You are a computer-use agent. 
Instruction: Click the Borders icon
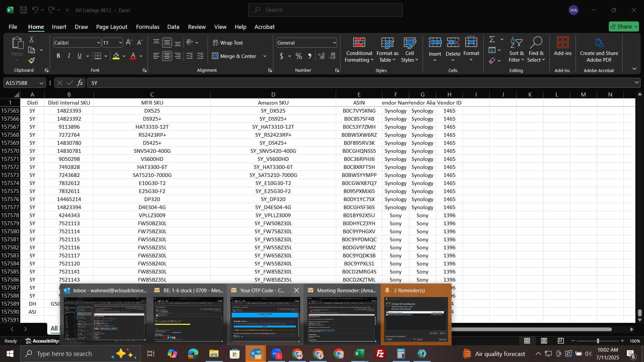pyautogui.click(x=98, y=56)
